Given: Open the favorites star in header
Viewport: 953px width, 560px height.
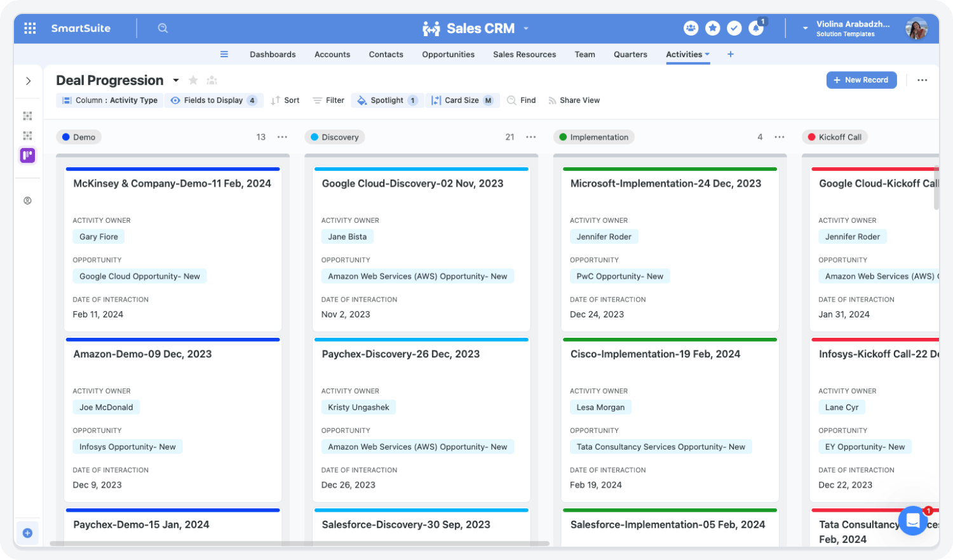Looking at the screenshot, I should pyautogui.click(x=713, y=28).
